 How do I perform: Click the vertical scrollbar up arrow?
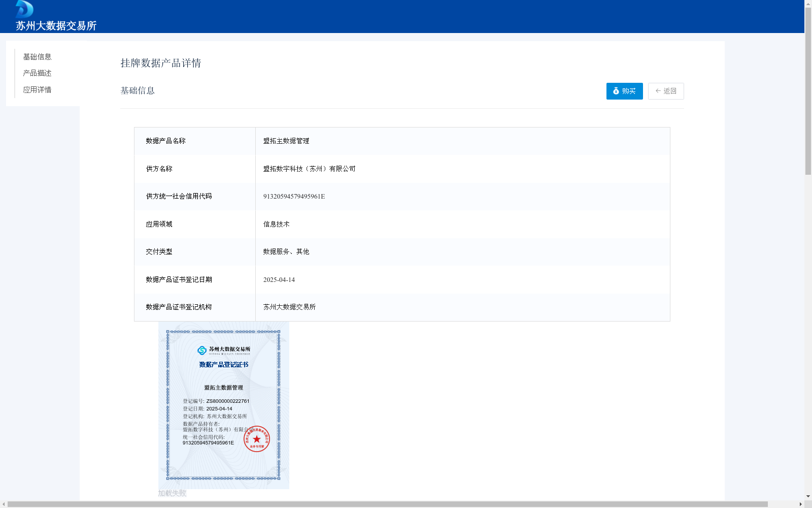click(808, 4)
